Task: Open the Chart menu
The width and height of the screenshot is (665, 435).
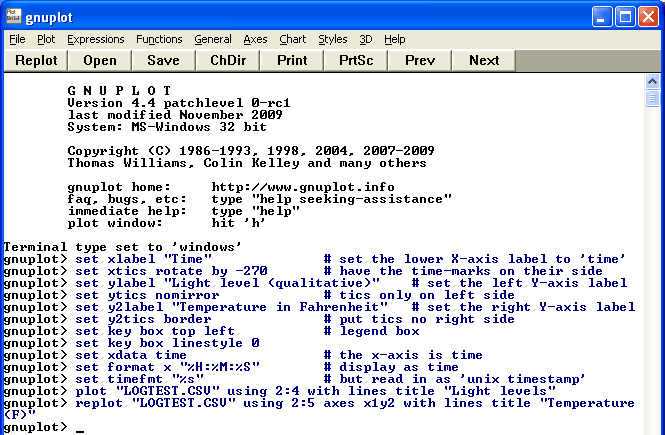Action: 293,39
